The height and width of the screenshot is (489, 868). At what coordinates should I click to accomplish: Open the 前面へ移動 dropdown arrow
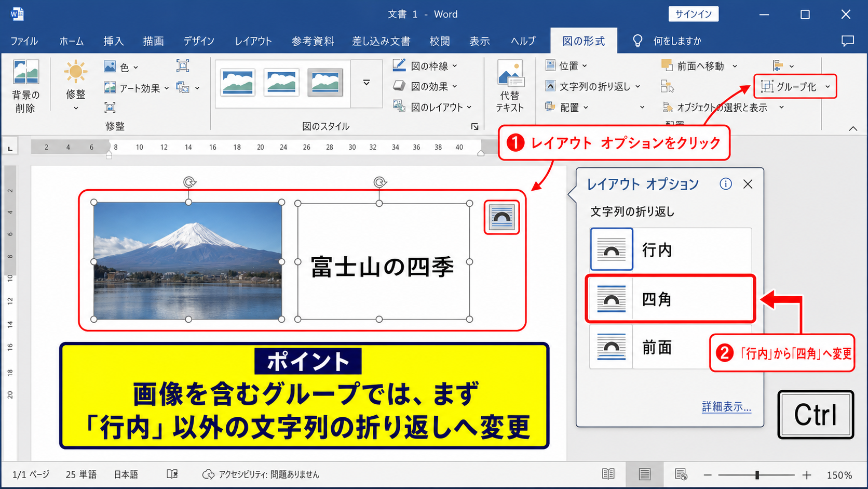click(735, 66)
